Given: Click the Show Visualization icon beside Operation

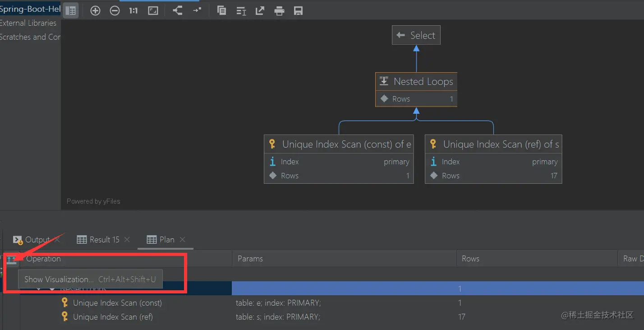Looking at the screenshot, I should coord(12,260).
